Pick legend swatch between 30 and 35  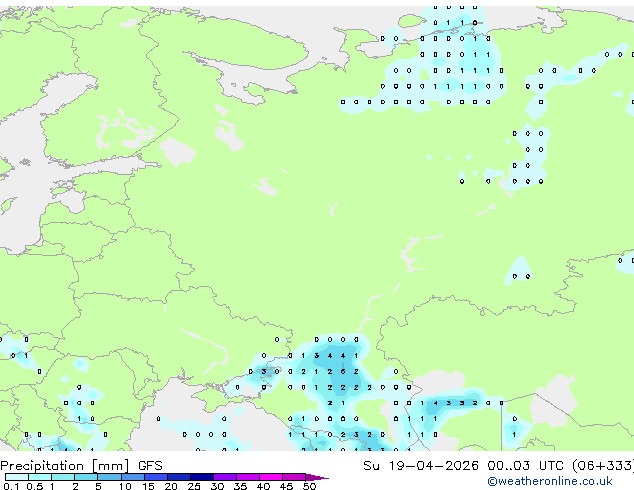pos(224,477)
